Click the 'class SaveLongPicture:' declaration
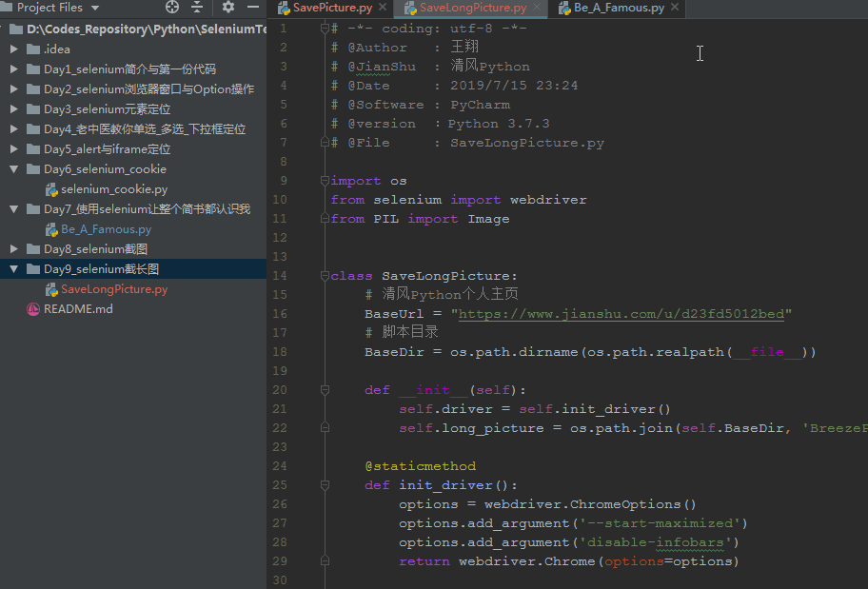Screen dimensions: 868x589 [x=424, y=276]
